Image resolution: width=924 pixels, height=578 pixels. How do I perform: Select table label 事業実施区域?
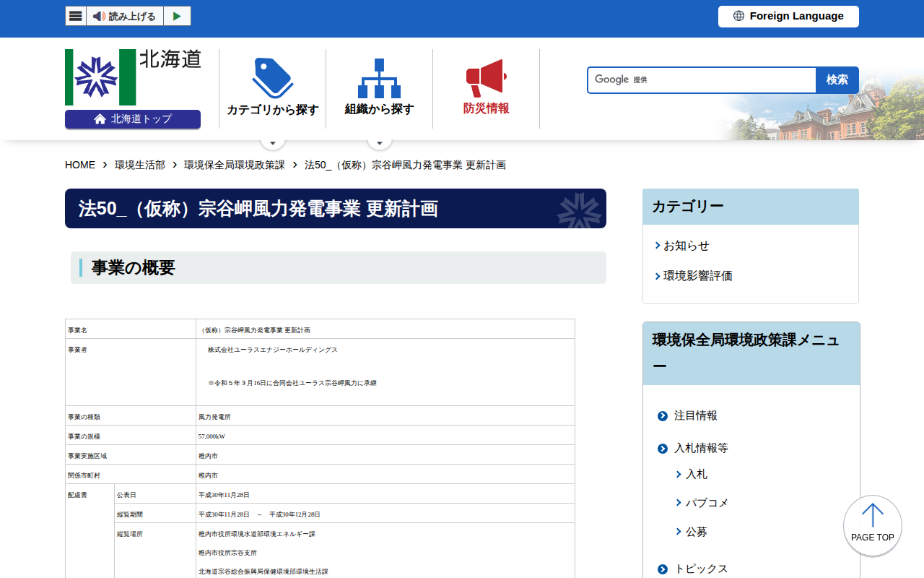87,456
